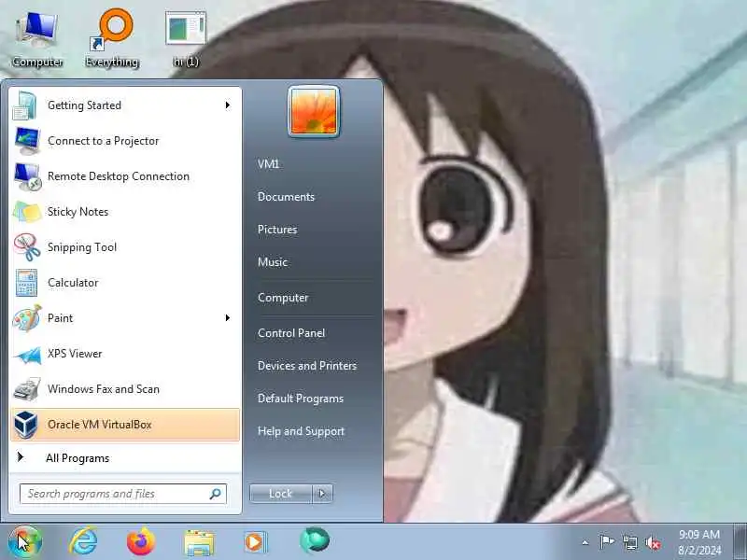Select the Getting Started label
747x560 pixels.
(x=84, y=105)
